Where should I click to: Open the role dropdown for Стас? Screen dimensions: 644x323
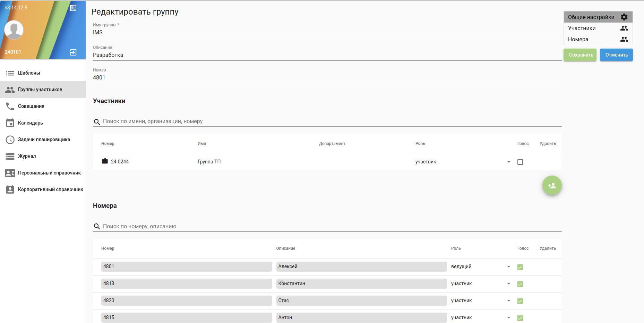pos(509,301)
